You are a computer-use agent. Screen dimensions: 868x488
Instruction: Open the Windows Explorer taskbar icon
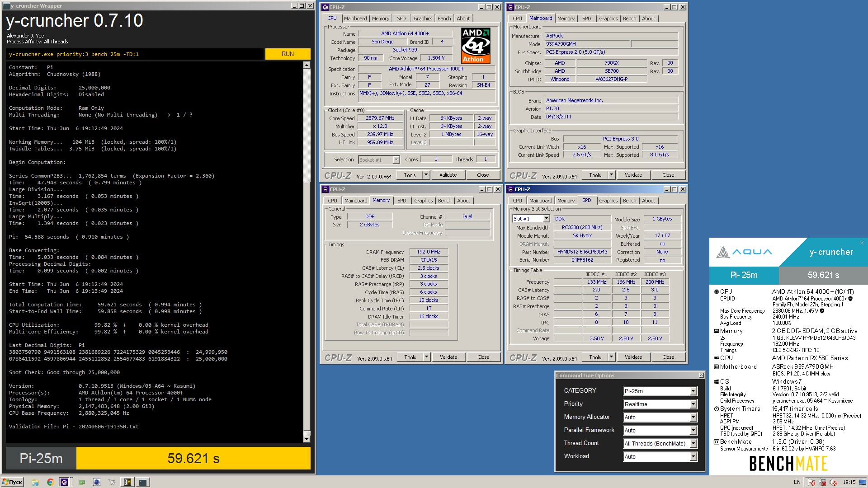(x=35, y=482)
